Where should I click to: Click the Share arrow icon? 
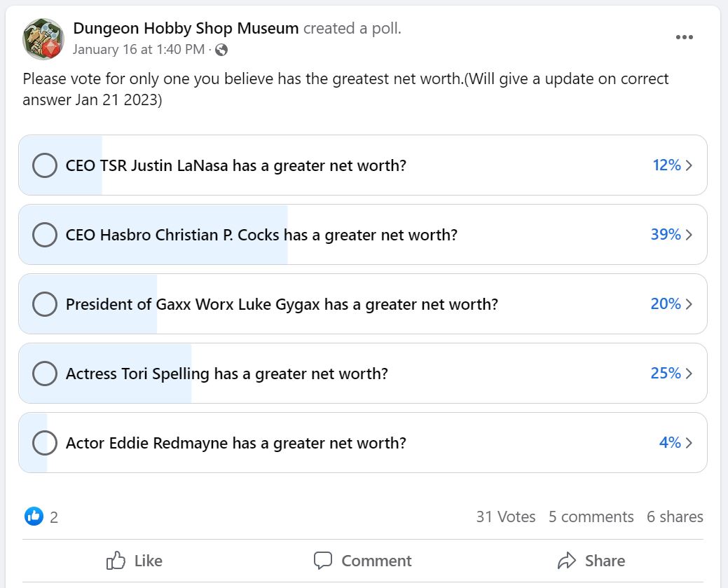tap(566, 561)
